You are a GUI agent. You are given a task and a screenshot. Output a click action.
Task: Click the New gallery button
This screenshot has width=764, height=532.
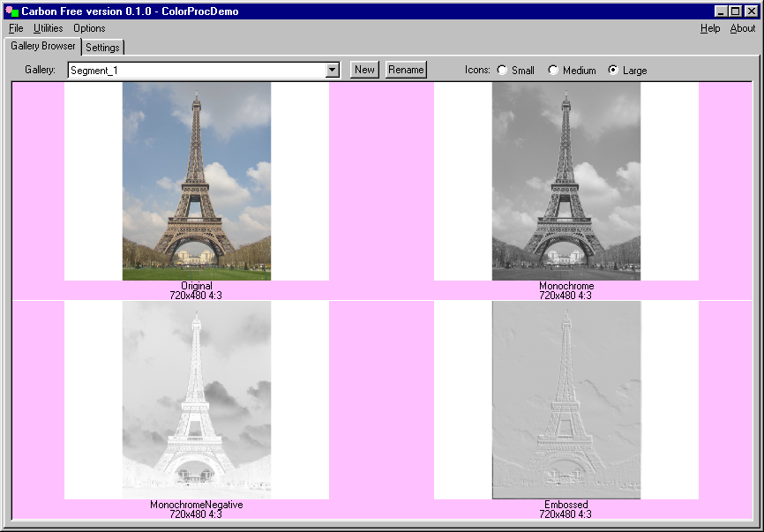point(364,70)
